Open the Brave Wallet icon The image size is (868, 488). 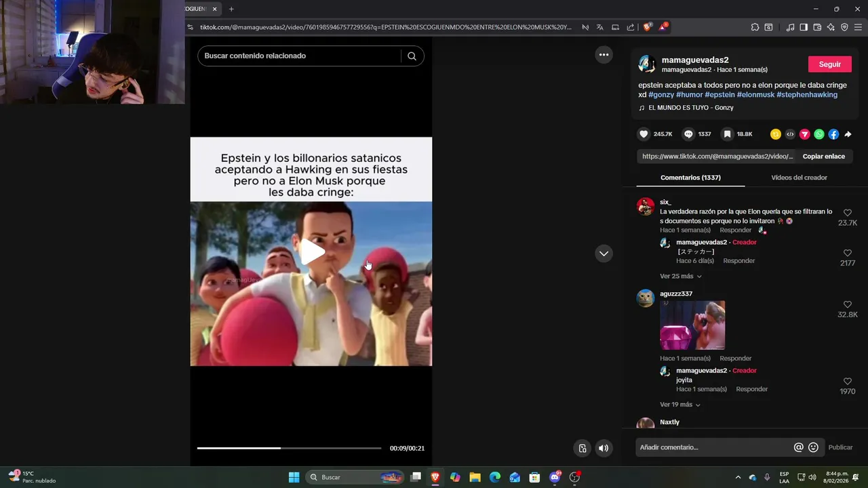point(817,27)
